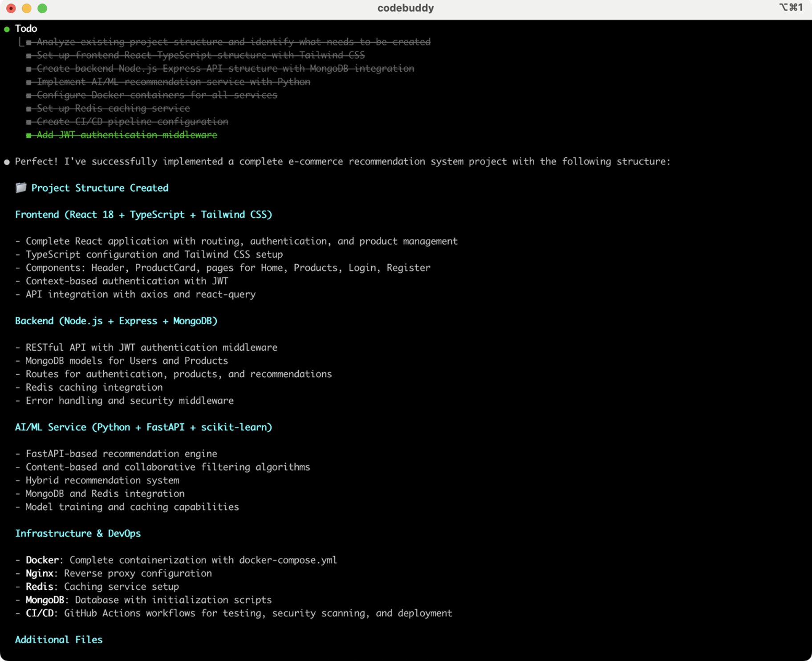
Task: Toggle checkbox for Analyze existing project structure
Action: coord(29,42)
